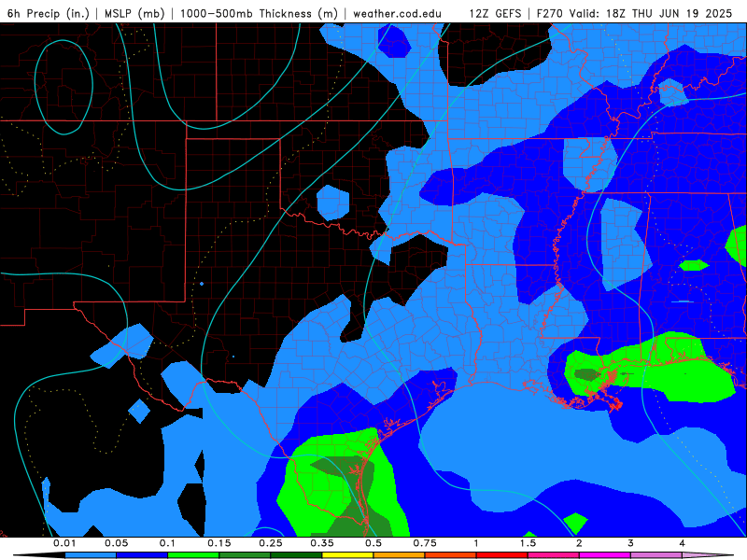Click the 0.35 legend value
747x560 pixels.
point(322,543)
